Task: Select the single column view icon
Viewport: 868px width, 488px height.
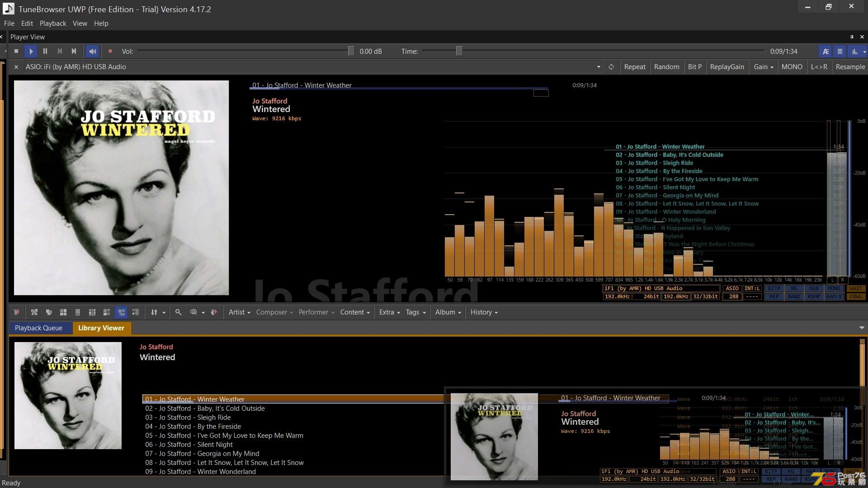Action: click(78, 312)
